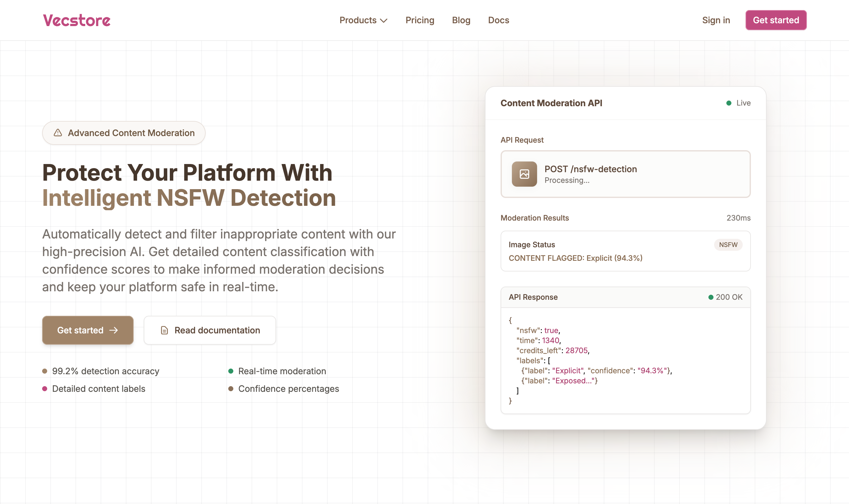Click the Products chevron arrow
849x504 pixels.
(384, 21)
